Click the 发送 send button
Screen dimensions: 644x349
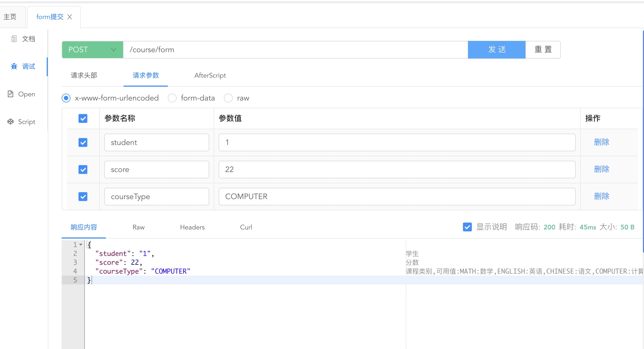[x=497, y=50]
